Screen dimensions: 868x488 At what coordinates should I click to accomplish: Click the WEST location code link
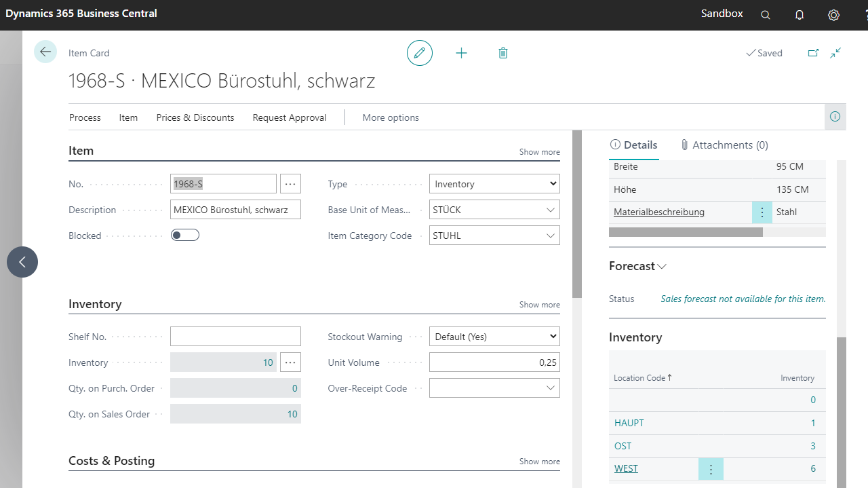[626, 468]
